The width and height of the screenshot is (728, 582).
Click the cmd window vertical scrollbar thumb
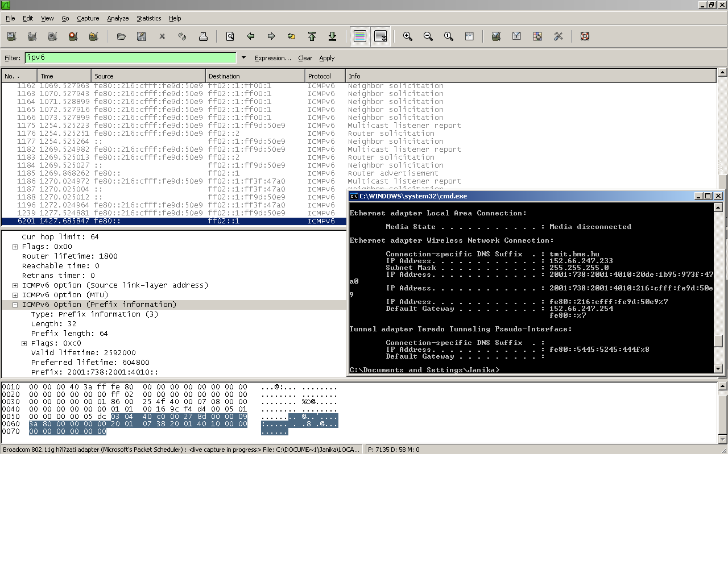[718, 340]
